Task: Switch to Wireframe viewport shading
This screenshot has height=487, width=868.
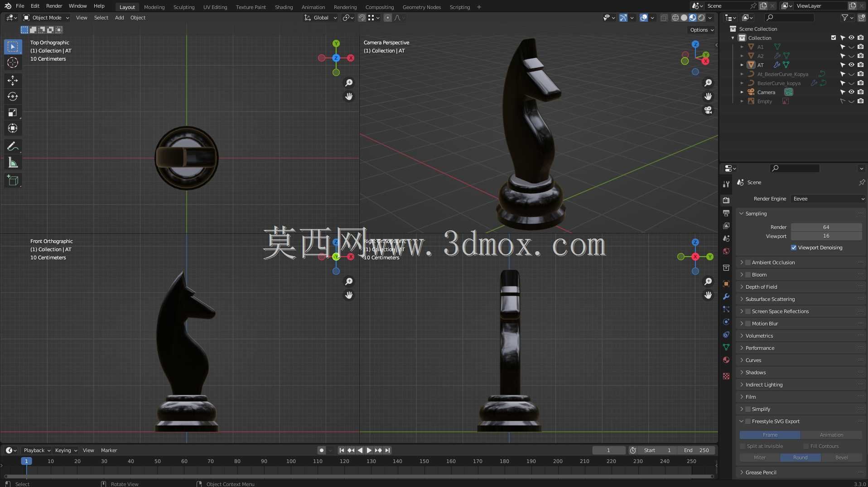Action: click(675, 18)
